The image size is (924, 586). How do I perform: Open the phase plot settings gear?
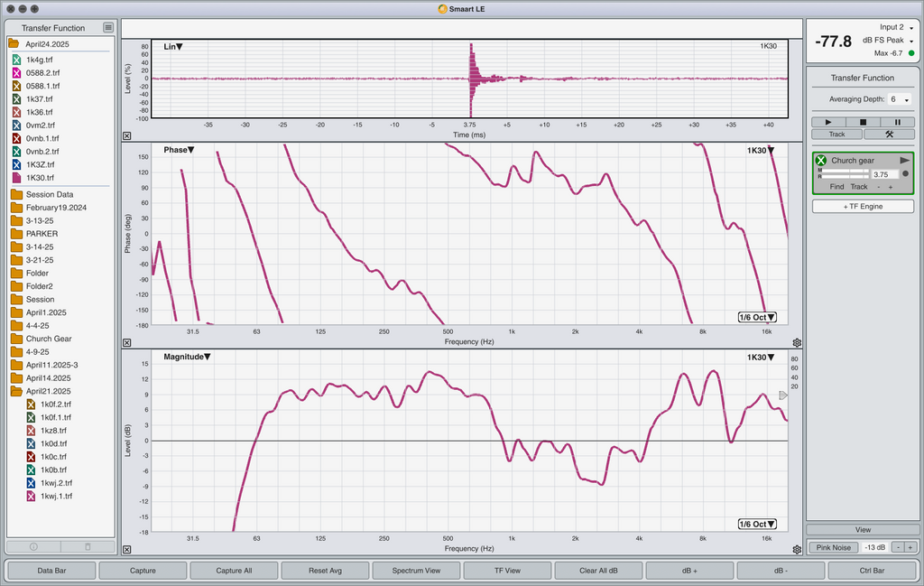pyautogui.click(x=797, y=342)
